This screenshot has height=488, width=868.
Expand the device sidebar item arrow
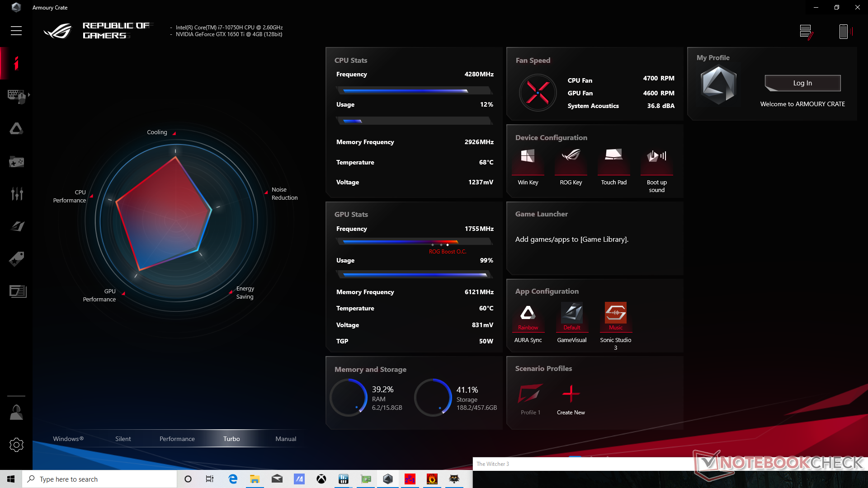pos(29,95)
